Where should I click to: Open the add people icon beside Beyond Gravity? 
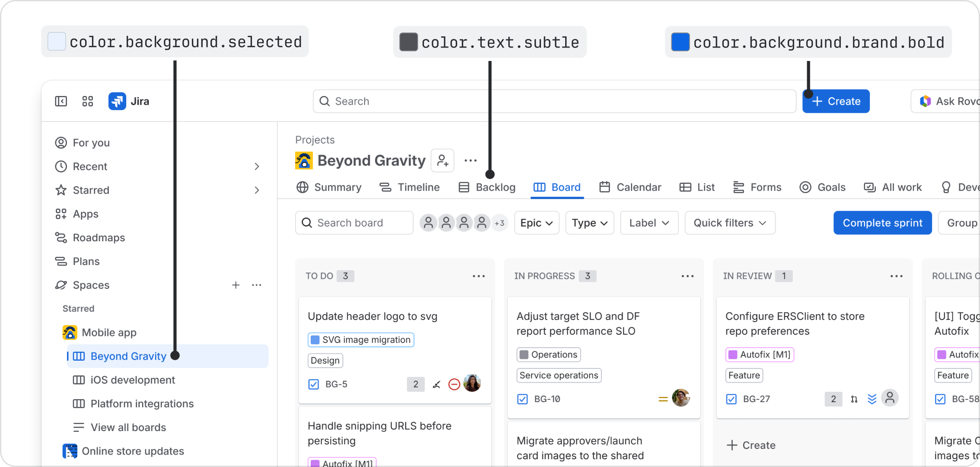click(442, 160)
